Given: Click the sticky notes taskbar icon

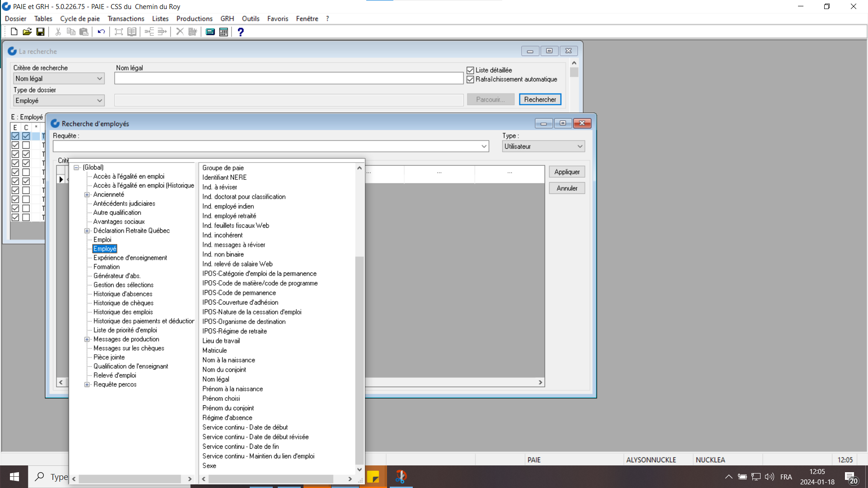Looking at the screenshot, I should point(373,477).
